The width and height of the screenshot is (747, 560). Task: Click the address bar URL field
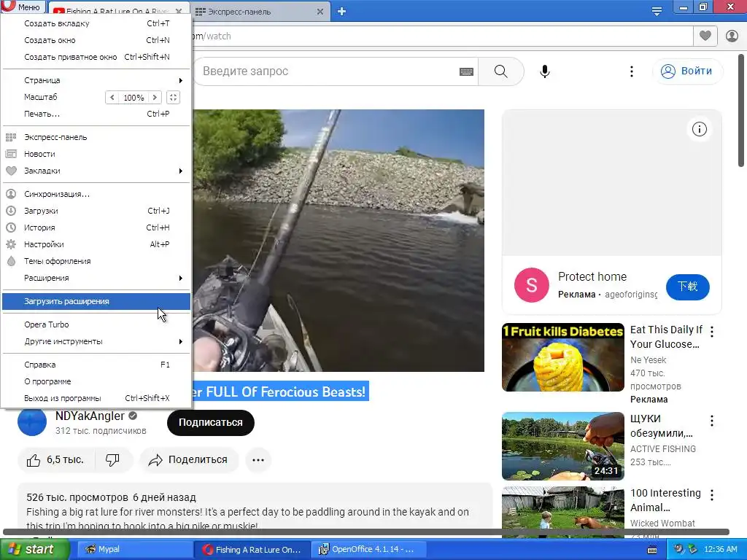(x=441, y=36)
